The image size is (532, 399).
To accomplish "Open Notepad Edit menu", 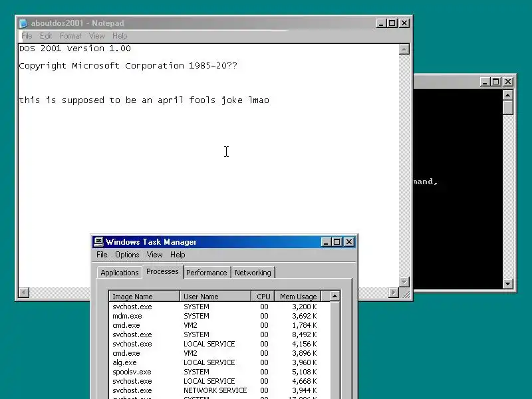I will 46,36.
